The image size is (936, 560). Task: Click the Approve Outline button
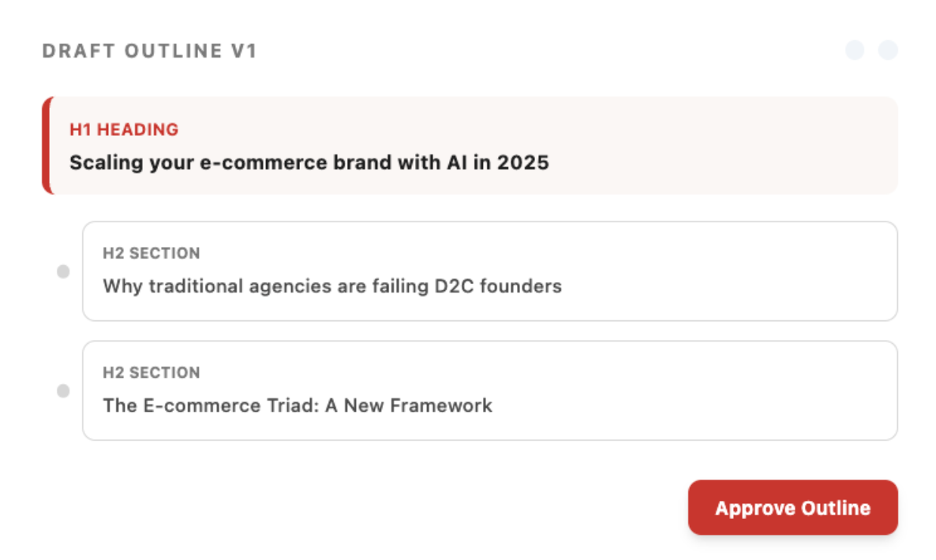(x=792, y=508)
